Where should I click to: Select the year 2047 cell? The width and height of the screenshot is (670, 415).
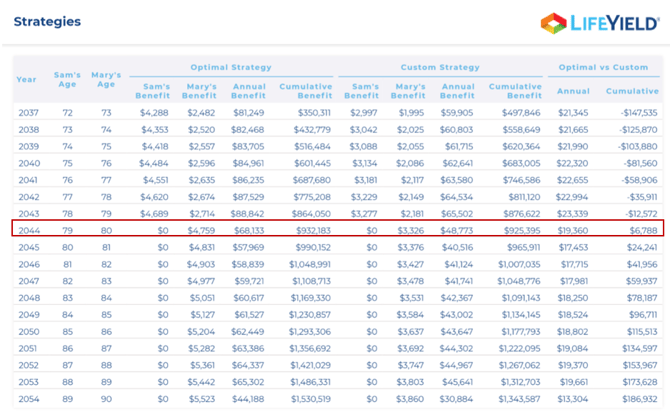point(29,281)
